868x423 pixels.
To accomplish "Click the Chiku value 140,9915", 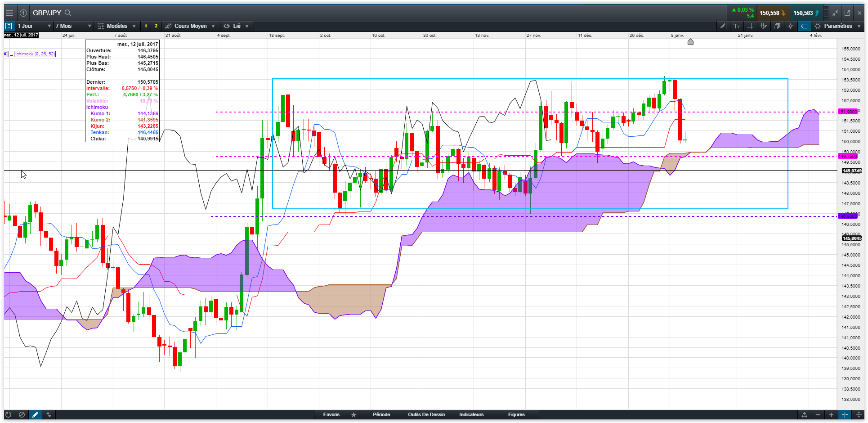I will [148, 139].
